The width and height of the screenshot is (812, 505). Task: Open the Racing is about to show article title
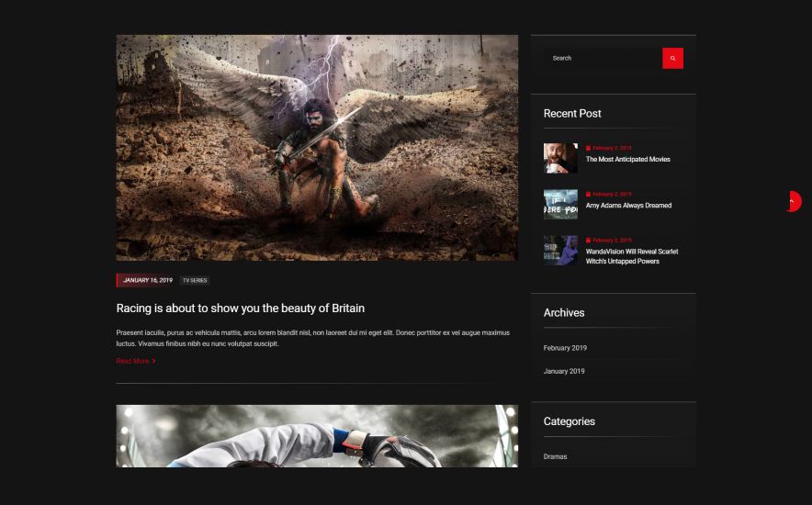point(241,309)
